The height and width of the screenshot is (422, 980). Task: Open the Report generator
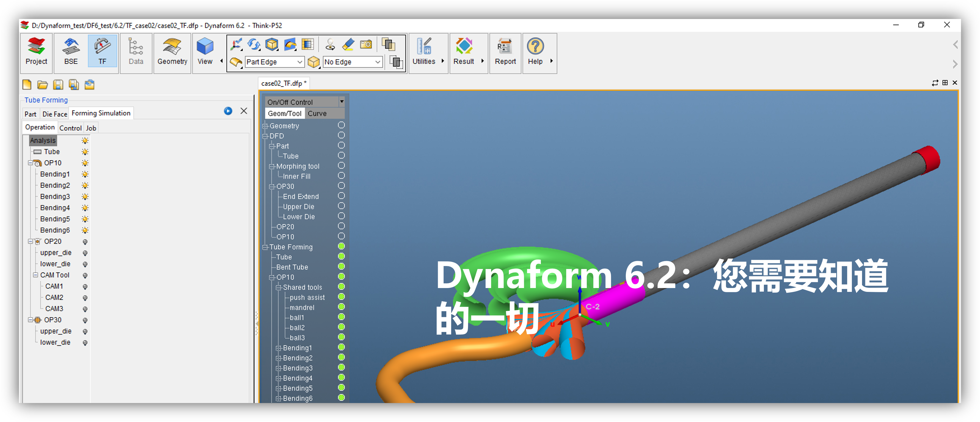pyautogui.click(x=505, y=53)
